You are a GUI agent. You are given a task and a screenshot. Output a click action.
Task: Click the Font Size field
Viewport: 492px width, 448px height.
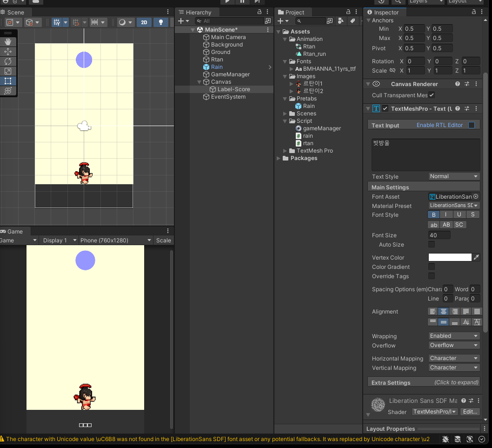click(x=439, y=235)
